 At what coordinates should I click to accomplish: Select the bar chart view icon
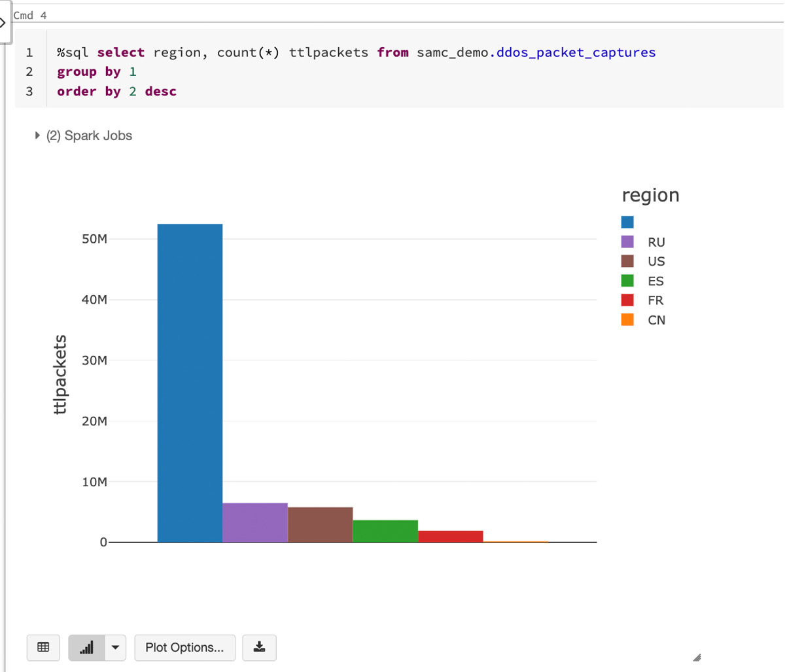click(86, 647)
